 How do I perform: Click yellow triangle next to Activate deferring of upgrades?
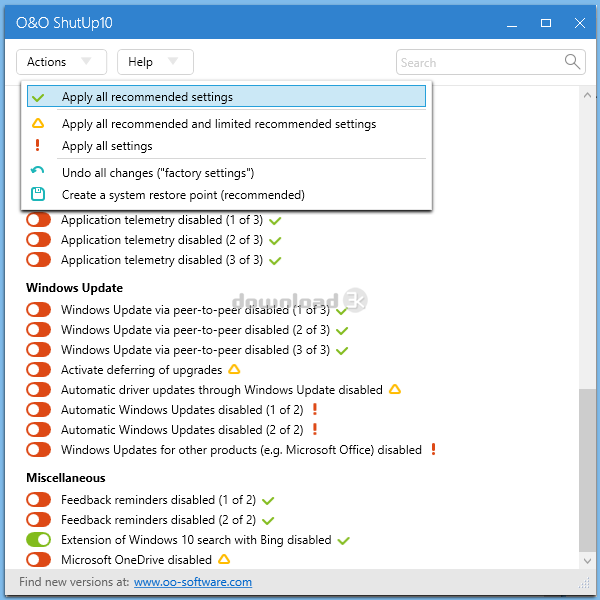coord(234,370)
